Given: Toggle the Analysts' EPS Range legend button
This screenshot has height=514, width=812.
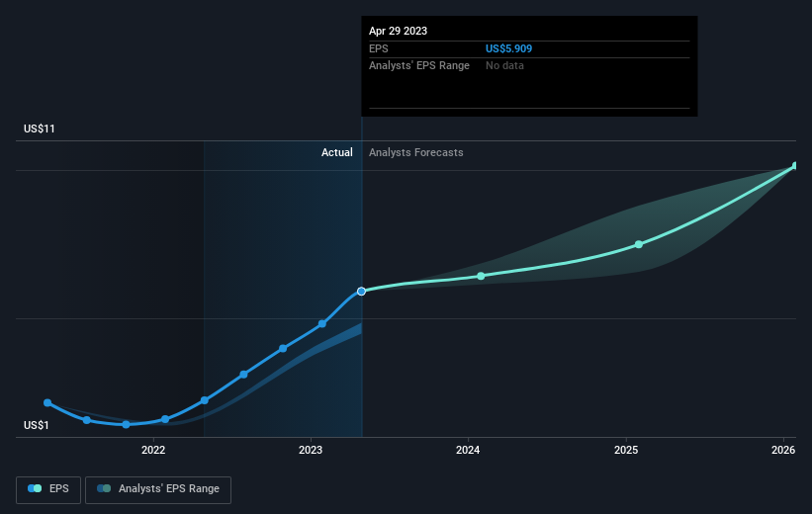Looking at the screenshot, I should (x=158, y=489).
